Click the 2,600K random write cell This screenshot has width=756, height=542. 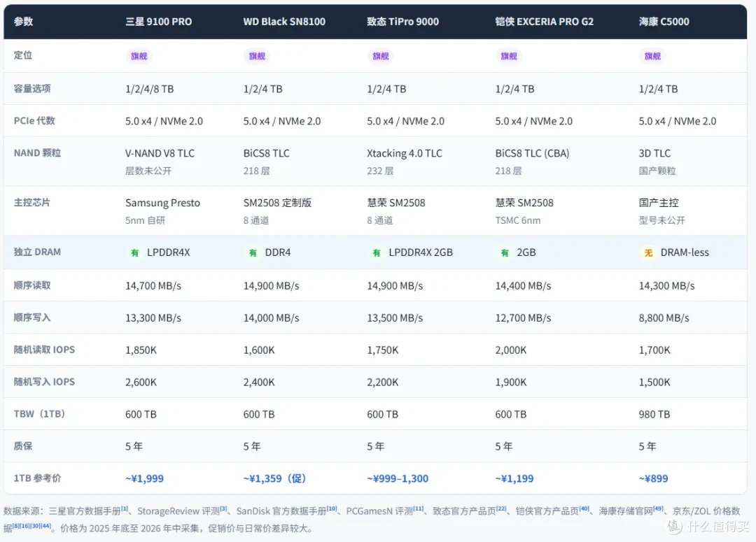point(141,383)
